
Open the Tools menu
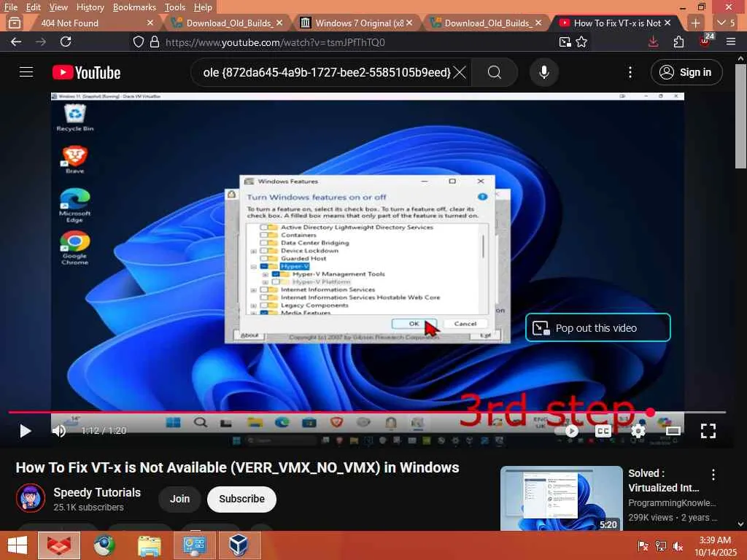click(x=175, y=7)
